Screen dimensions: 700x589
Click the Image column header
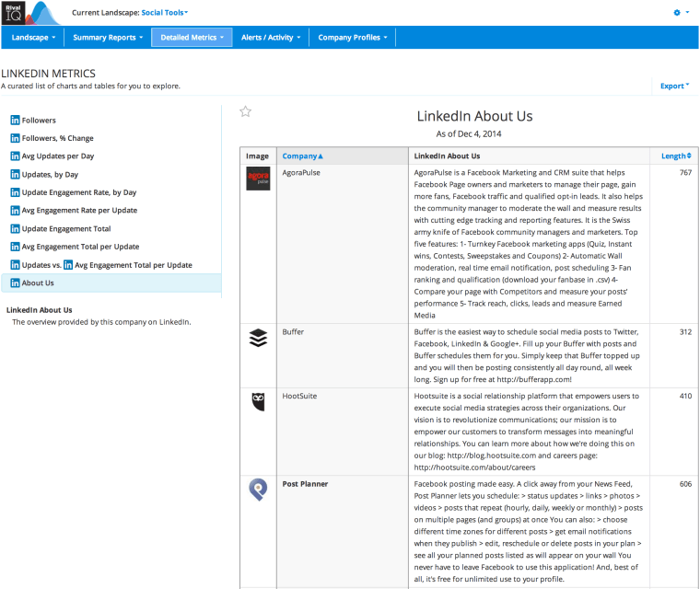coord(257,156)
